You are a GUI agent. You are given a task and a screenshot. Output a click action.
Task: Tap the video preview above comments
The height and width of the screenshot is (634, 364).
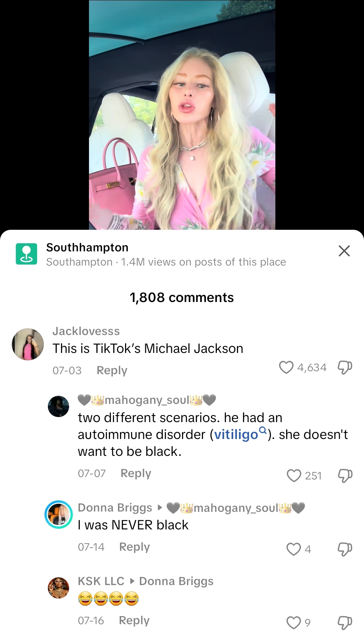(182, 115)
